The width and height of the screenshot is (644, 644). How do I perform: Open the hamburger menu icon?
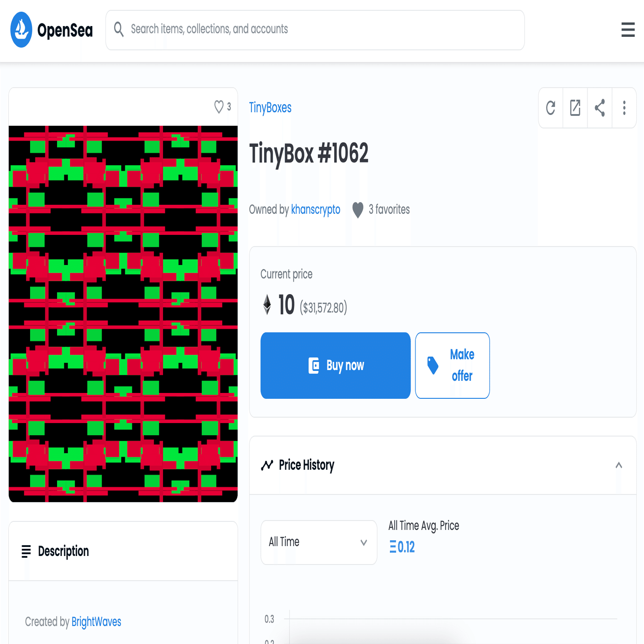628,30
